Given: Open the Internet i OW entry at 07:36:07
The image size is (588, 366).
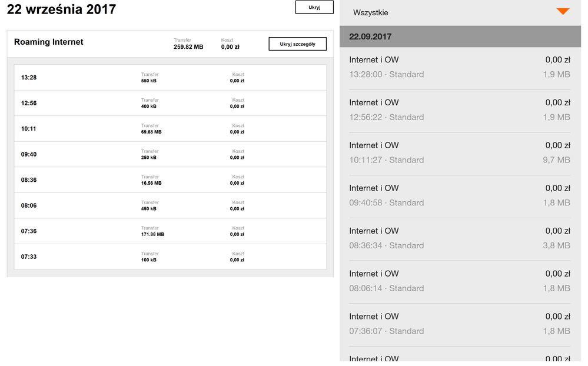Looking at the screenshot, I should pos(459,324).
